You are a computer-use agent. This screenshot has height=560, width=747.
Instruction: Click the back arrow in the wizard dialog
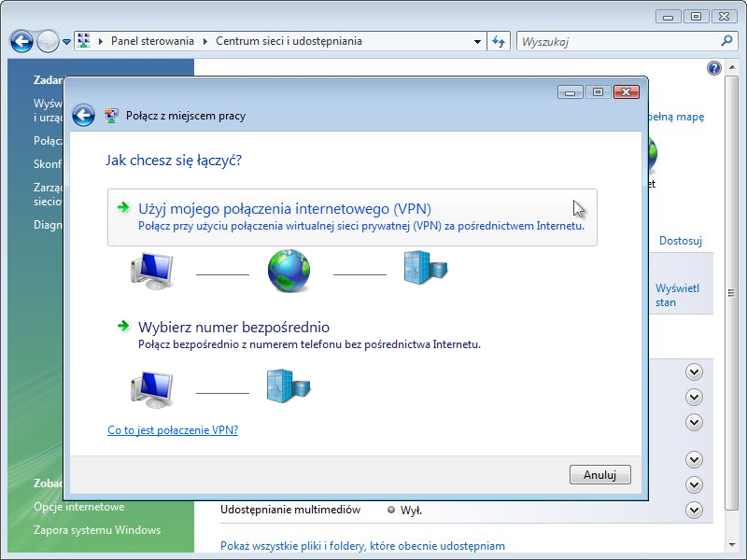coord(84,116)
